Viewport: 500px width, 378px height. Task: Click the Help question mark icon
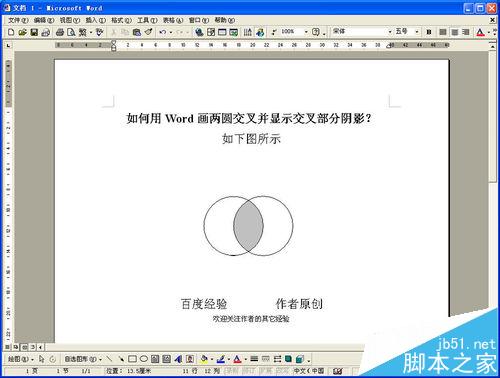point(315,32)
